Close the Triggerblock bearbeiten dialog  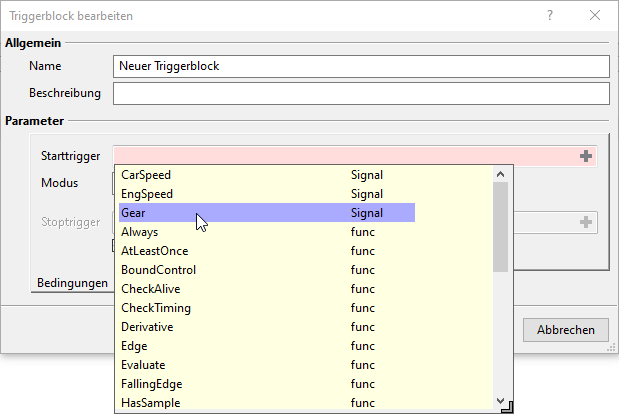[x=595, y=15]
